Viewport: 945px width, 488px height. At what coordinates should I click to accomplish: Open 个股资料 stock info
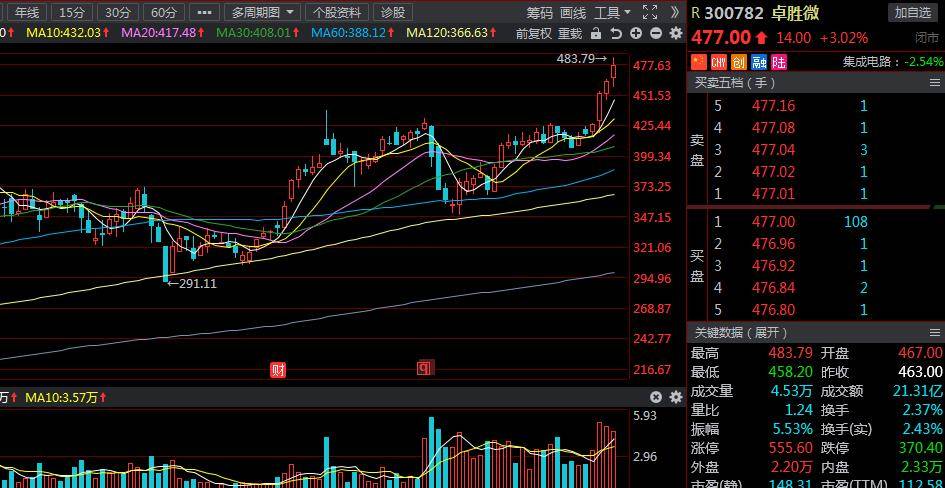tap(337, 12)
